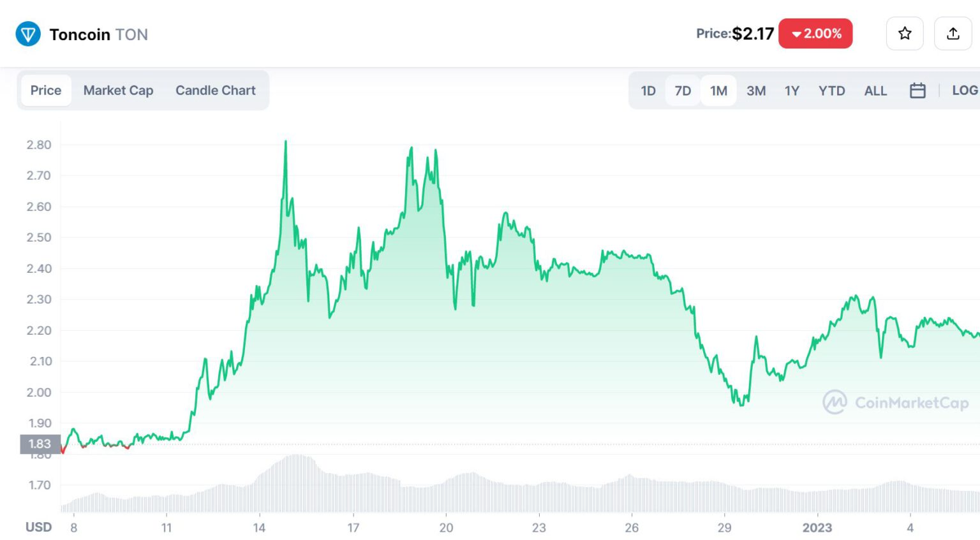The height and width of the screenshot is (540, 980).
Task: Open the calendar date range picker
Action: [917, 91]
